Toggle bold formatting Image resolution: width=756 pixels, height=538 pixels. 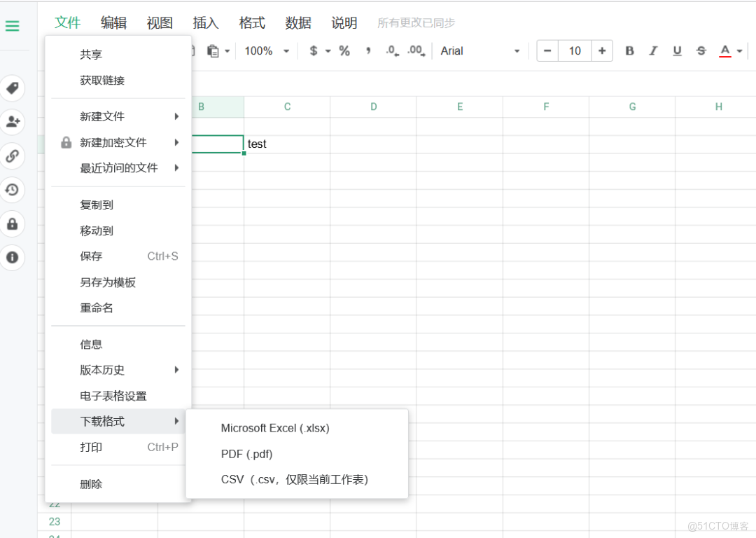pyautogui.click(x=629, y=50)
